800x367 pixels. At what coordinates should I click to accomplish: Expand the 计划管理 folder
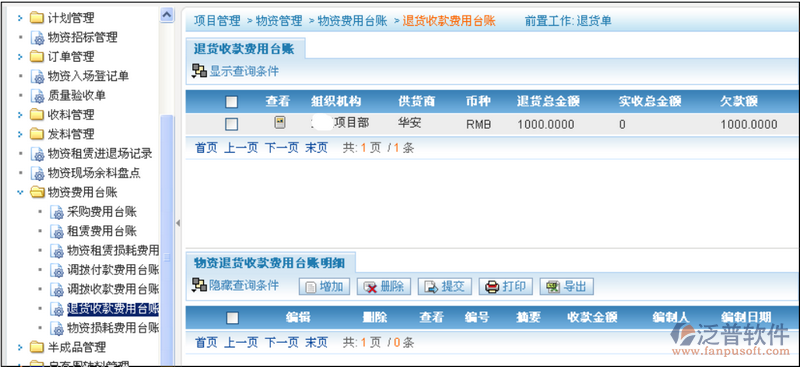pyautogui.click(x=20, y=18)
